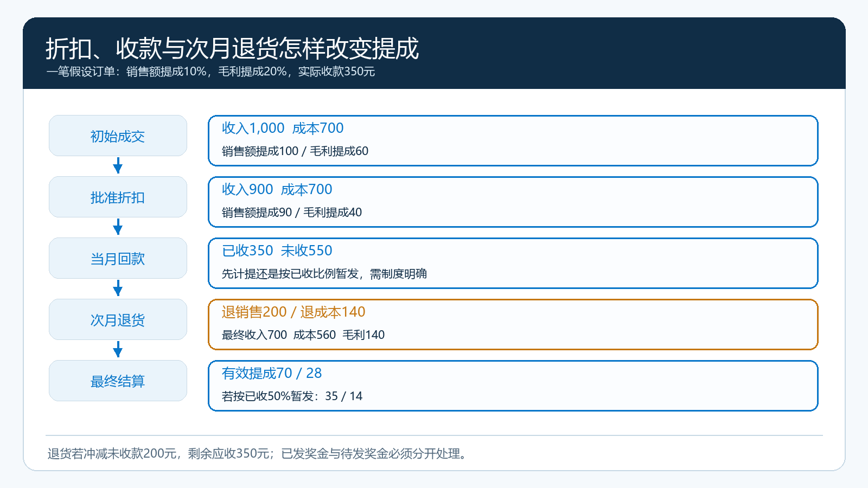
Task: Click the 初始成交 step box
Action: tap(118, 136)
